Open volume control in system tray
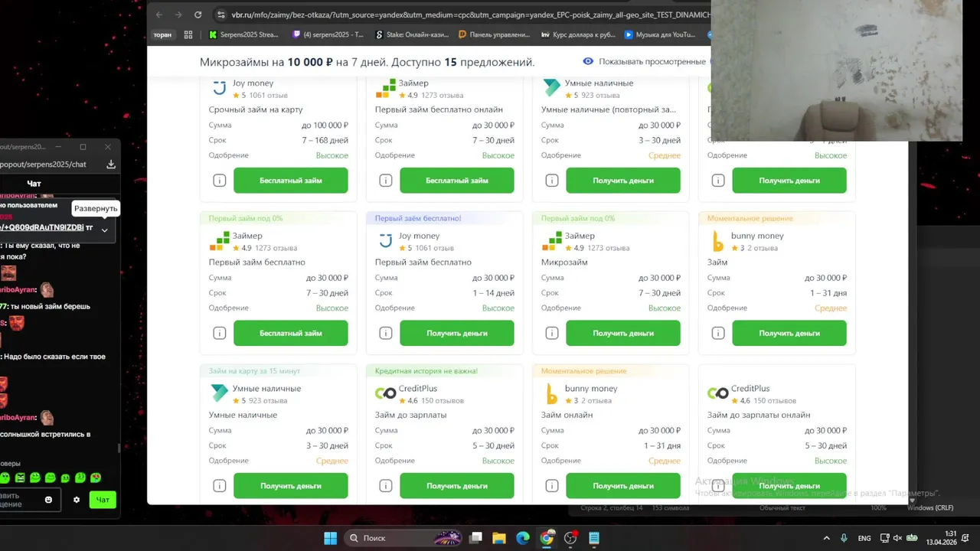Viewport: 980px width, 551px height. point(897,538)
